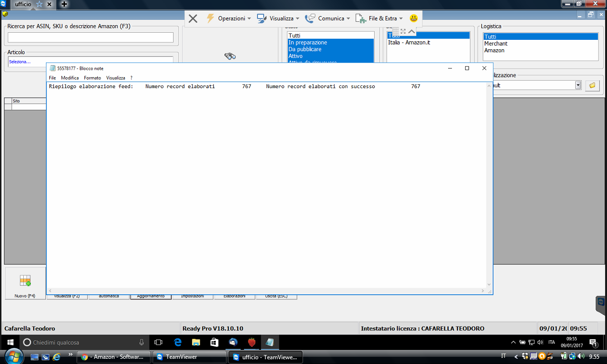Open the Visualizza toolbar dropdown in TeamViewer
The image size is (607, 364).
pos(278,18)
